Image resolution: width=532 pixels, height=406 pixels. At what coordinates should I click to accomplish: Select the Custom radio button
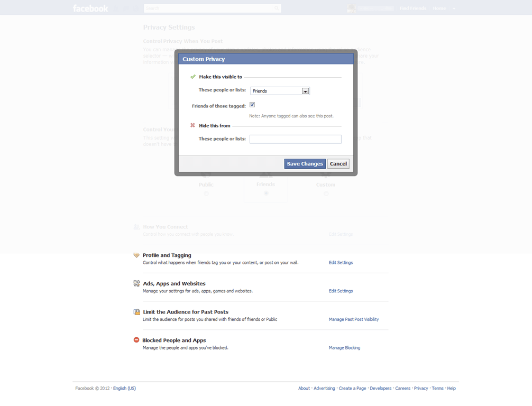(326, 193)
